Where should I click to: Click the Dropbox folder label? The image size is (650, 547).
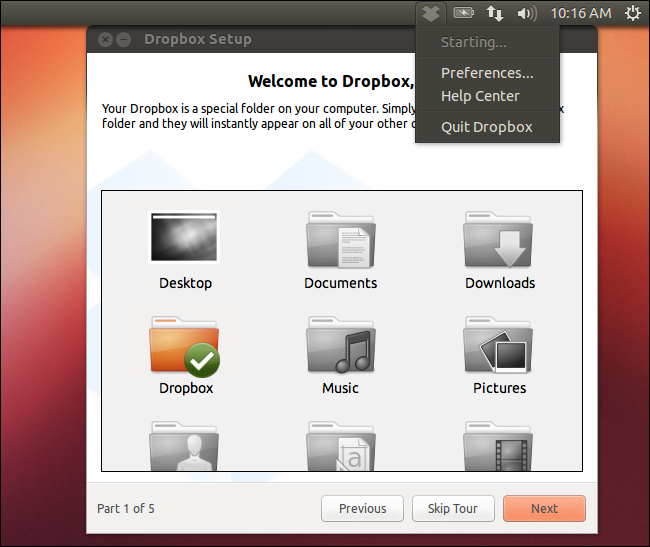[186, 388]
